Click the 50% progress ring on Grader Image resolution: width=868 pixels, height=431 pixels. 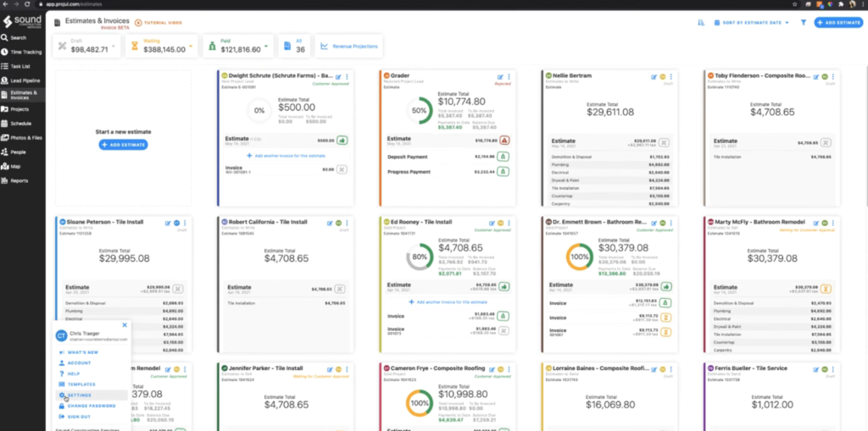click(420, 111)
